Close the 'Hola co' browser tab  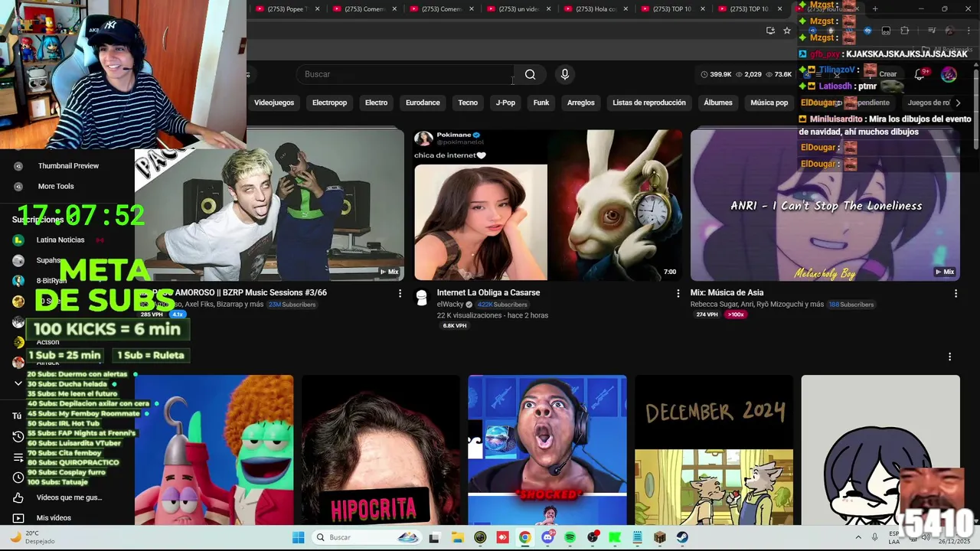coord(626,9)
